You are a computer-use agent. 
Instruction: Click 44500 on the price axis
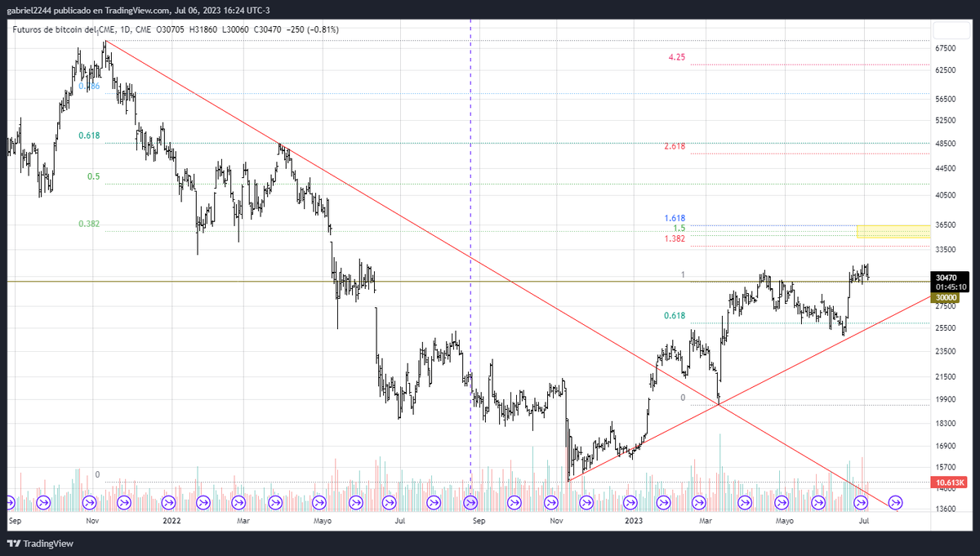pyautogui.click(x=947, y=168)
